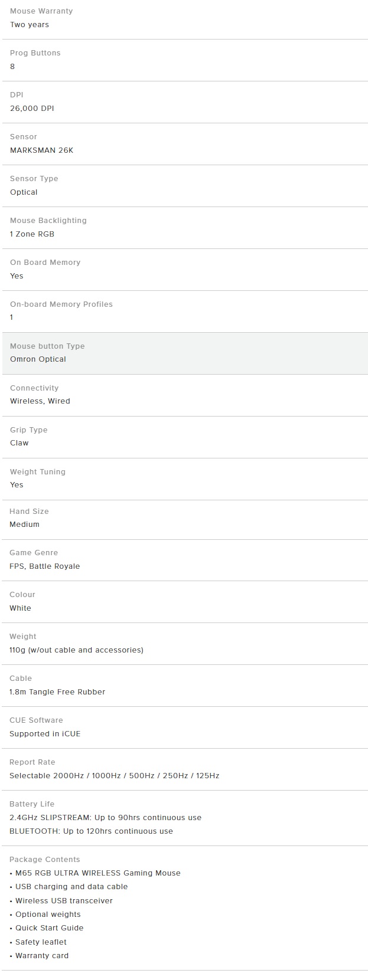Select the Report Rate selectable Hz line
The image size is (368, 980).
(114, 776)
